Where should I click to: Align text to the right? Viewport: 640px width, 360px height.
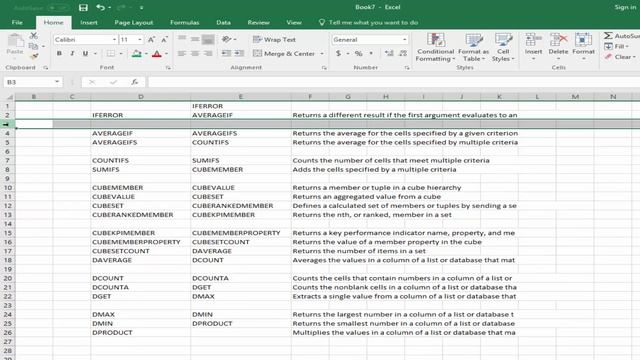208,53
